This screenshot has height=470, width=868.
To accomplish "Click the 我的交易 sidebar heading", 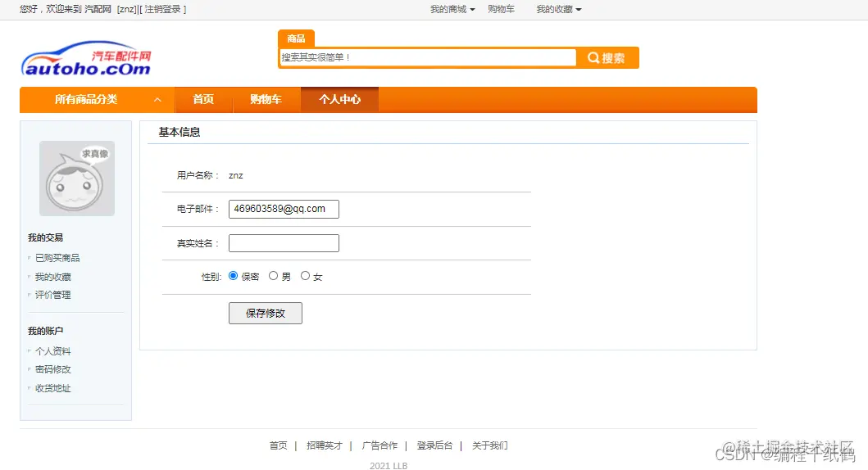I will point(45,237).
